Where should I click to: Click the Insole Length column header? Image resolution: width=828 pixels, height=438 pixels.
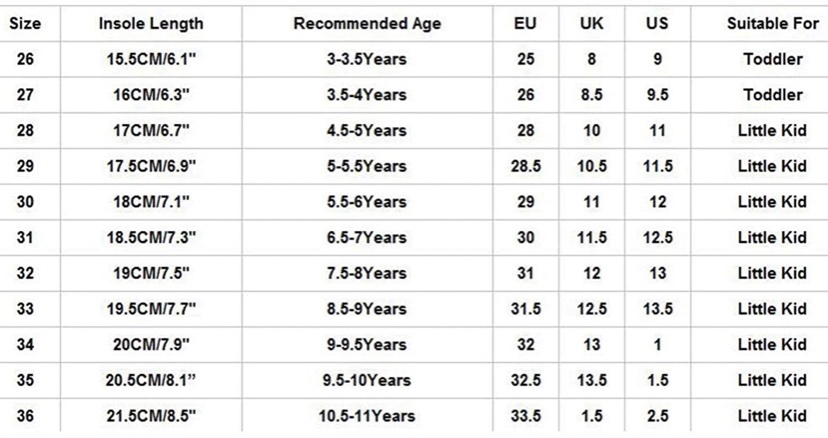(151, 24)
